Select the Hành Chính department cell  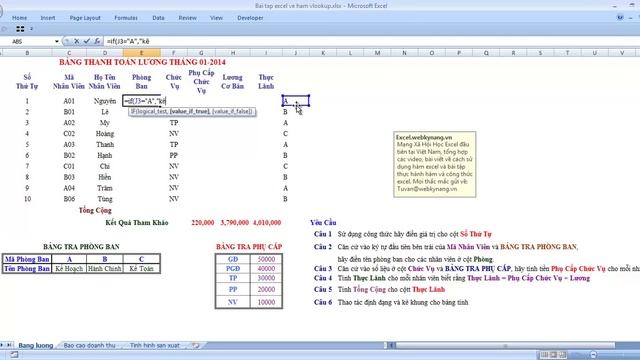coord(104,269)
